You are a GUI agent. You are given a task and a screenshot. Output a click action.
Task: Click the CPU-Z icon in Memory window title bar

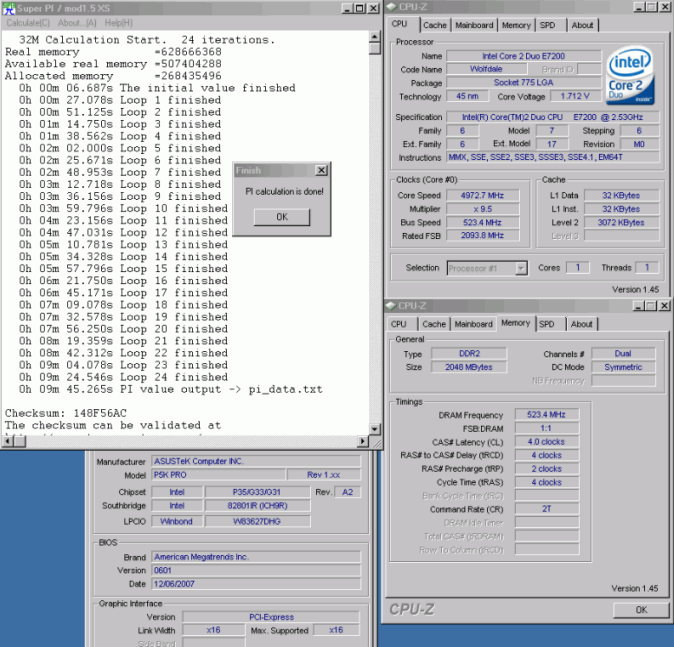click(x=390, y=306)
